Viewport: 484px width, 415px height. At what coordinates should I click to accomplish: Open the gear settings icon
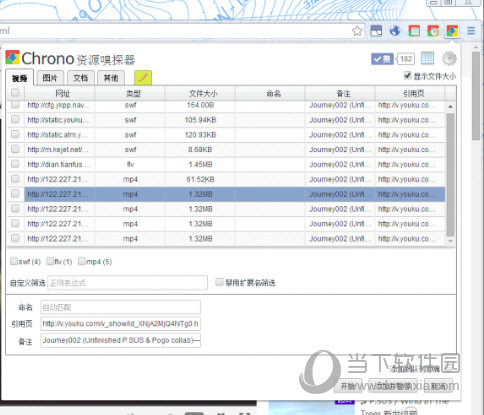pyautogui.click(x=449, y=59)
